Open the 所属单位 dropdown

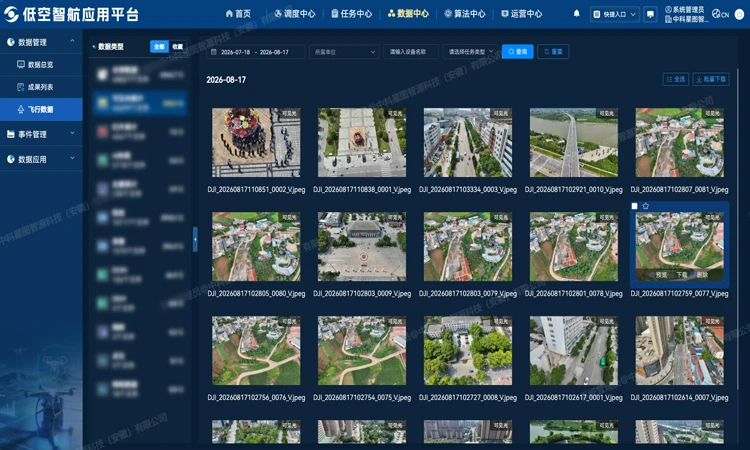click(x=344, y=52)
